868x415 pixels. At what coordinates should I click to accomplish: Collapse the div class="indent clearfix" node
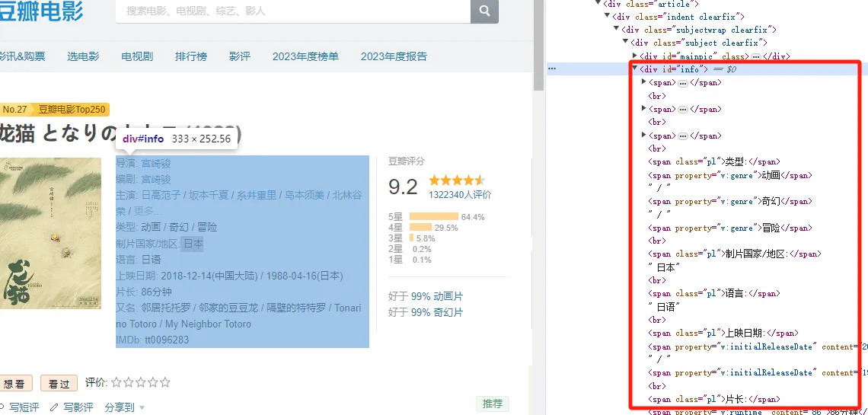tap(608, 17)
